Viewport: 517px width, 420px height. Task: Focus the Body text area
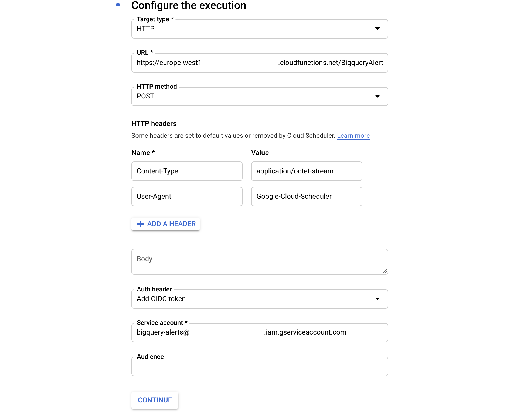(259, 261)
